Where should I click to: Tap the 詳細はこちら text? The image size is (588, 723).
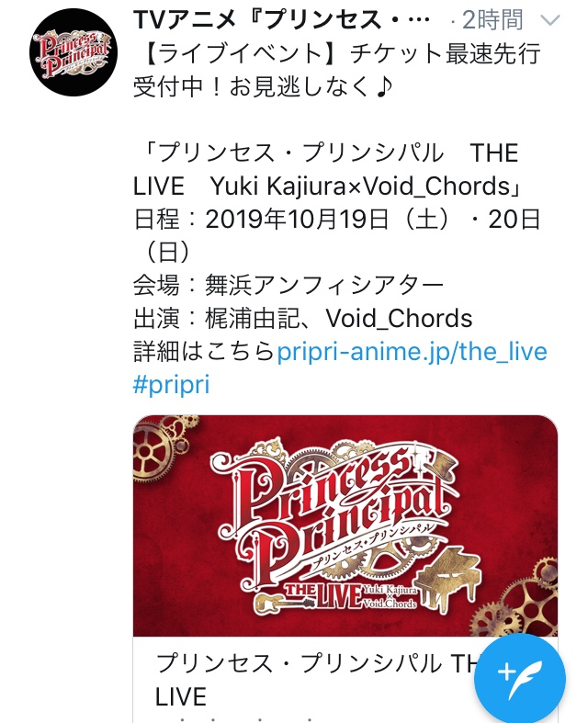click(204, 352)
